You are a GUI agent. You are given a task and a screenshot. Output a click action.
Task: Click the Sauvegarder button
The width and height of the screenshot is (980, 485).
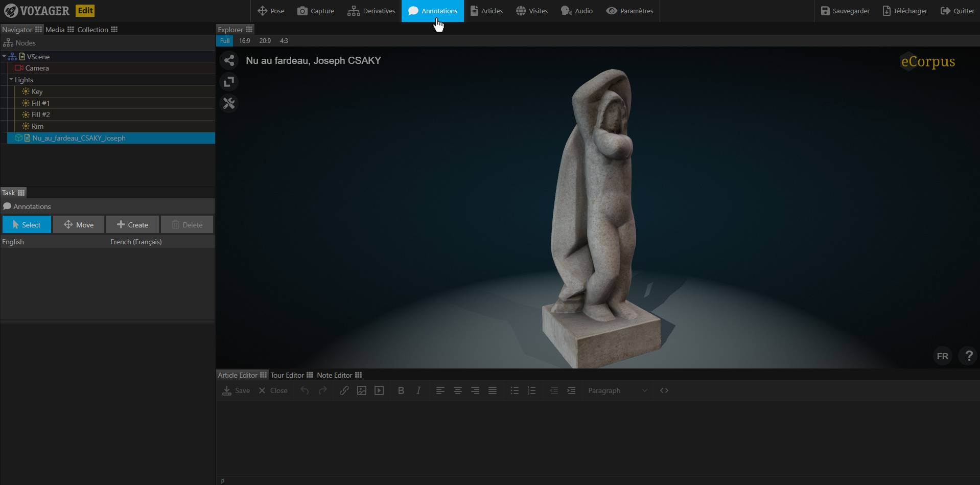tap(845, 11)
